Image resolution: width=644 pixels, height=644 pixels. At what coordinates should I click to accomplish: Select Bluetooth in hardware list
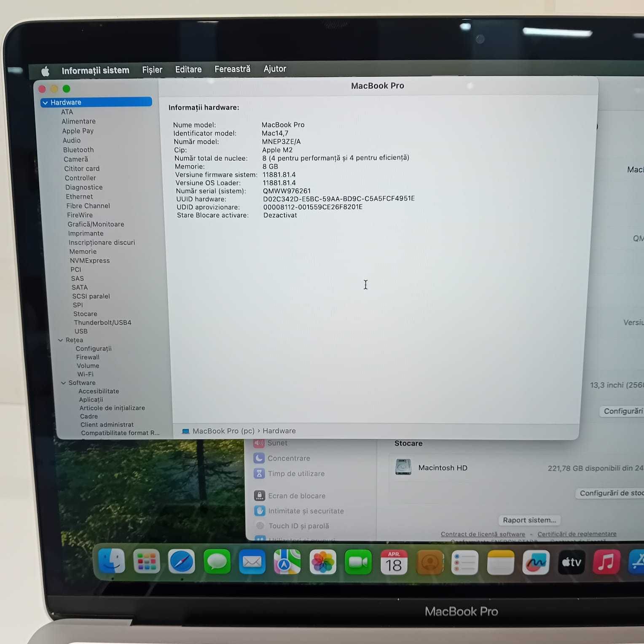[78, 150]
